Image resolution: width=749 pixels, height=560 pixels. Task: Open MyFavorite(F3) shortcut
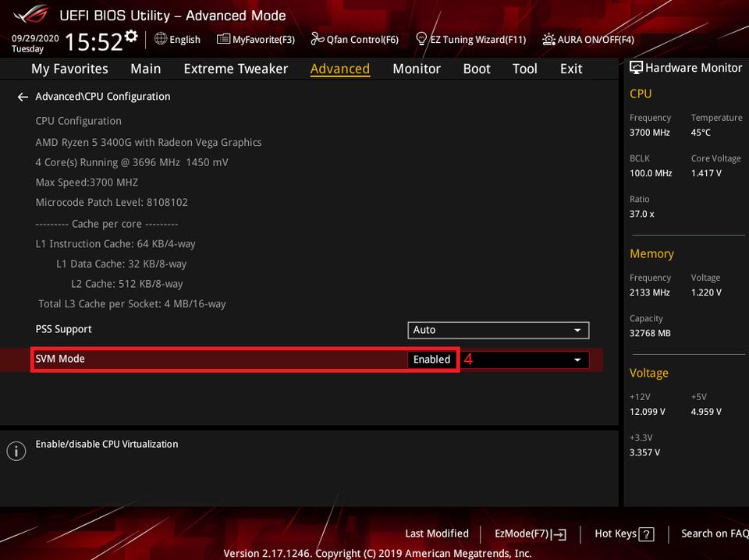[x=256, y=39]
